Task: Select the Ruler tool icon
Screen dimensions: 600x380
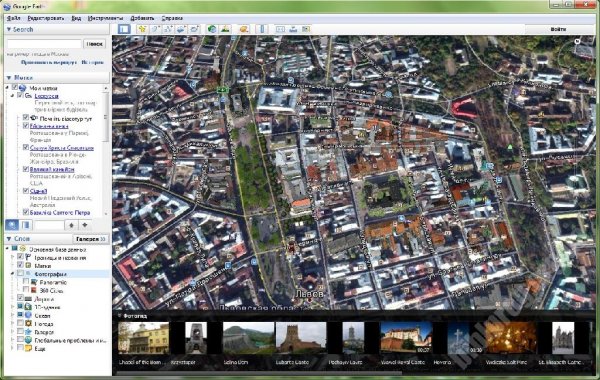Action: 262,29
